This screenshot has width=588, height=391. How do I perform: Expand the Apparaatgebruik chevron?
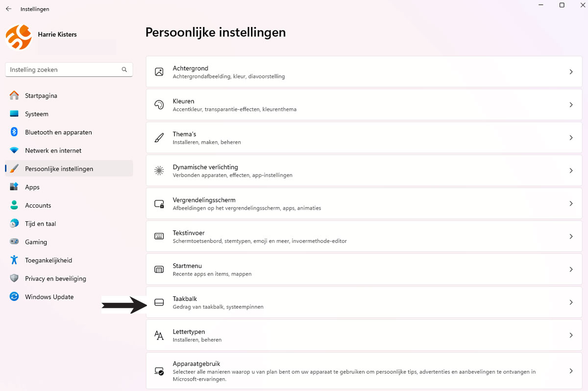(571, 371)
